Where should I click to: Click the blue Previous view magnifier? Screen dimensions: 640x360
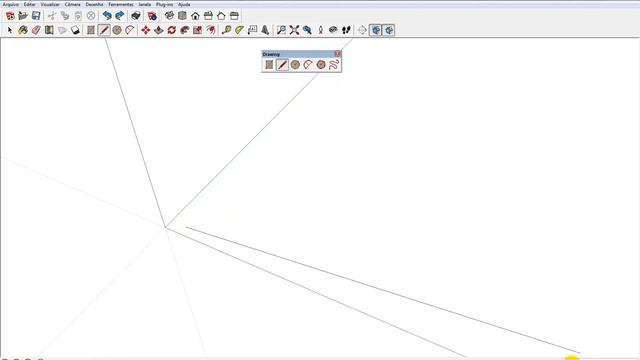pyautogui.click(x=307, y=30)
